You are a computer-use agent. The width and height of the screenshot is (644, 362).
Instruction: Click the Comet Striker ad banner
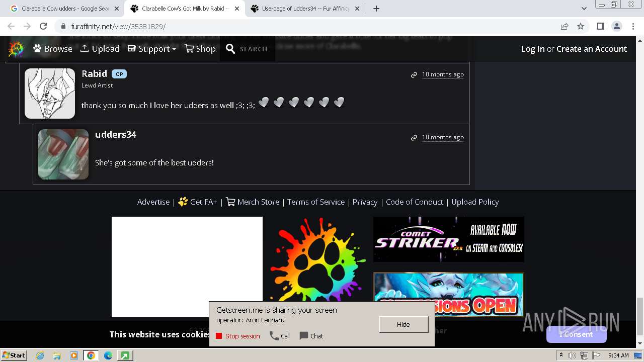click(x=449, y=239)
